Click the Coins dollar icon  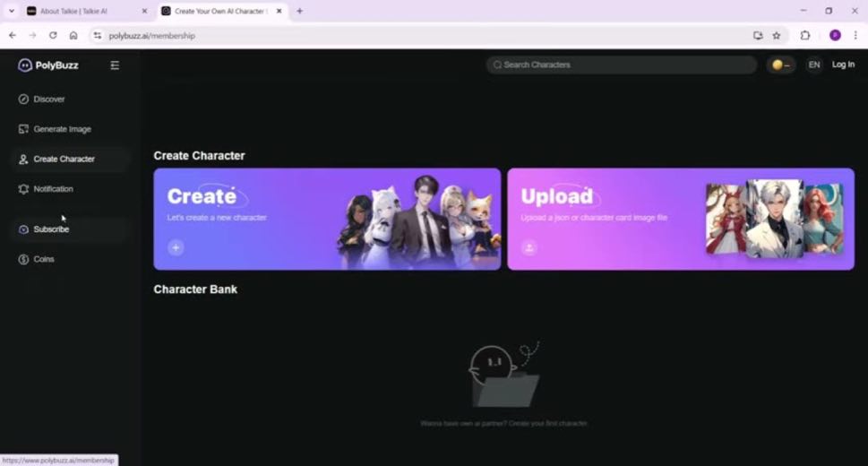(23, 259)
